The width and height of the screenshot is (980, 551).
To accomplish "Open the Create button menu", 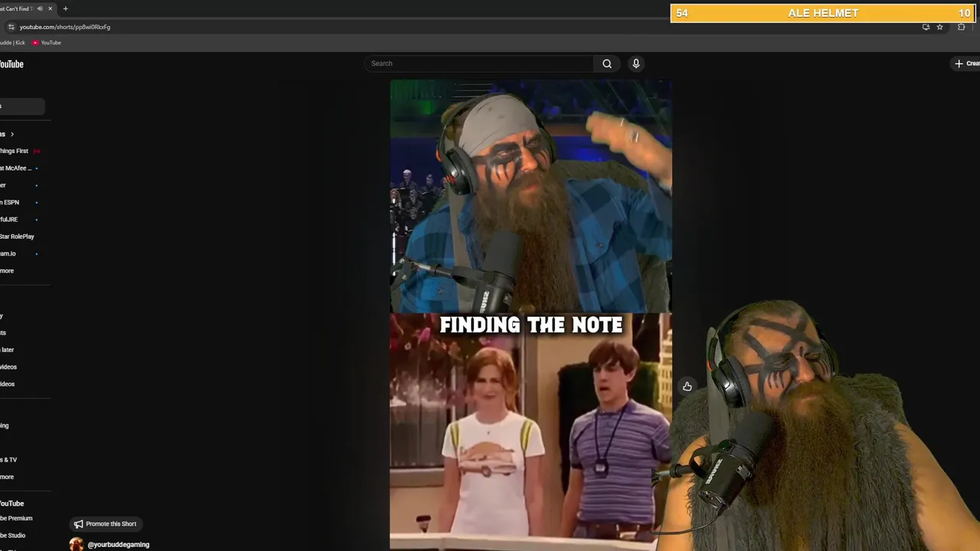I will pyautogui.click(x=966, y=64).
